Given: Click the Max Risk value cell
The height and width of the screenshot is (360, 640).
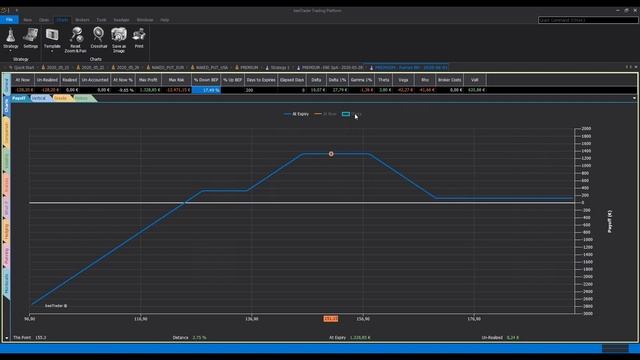Looking at the screenshot, I should click(176, 90).
